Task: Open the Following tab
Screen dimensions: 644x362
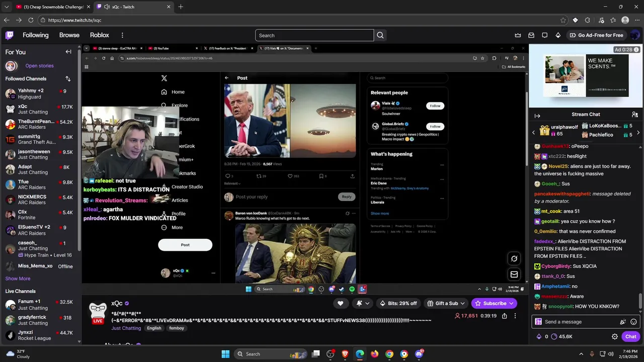Action: [x=35, y=35]
